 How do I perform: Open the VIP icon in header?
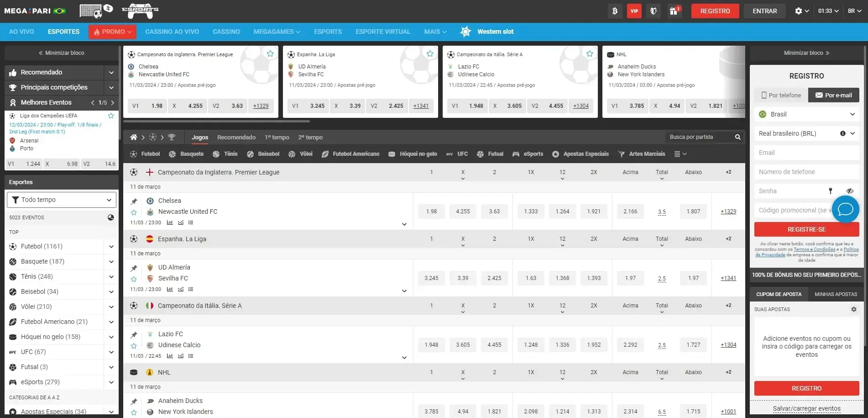(x=634, y=11)
